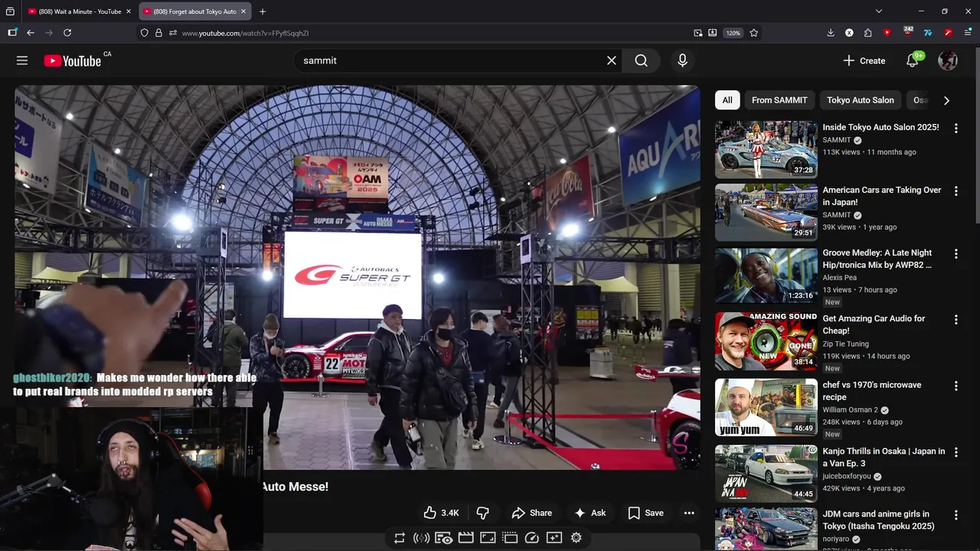980x551 pixels.
Task: Clear the 'sammit' search text
Action: [611, 60]
